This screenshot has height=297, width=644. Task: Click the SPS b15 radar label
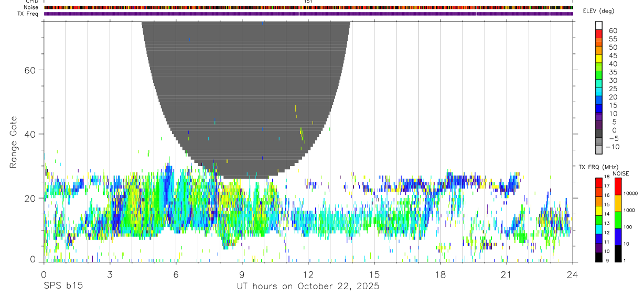pyautogui.click(x=63, y=286)
